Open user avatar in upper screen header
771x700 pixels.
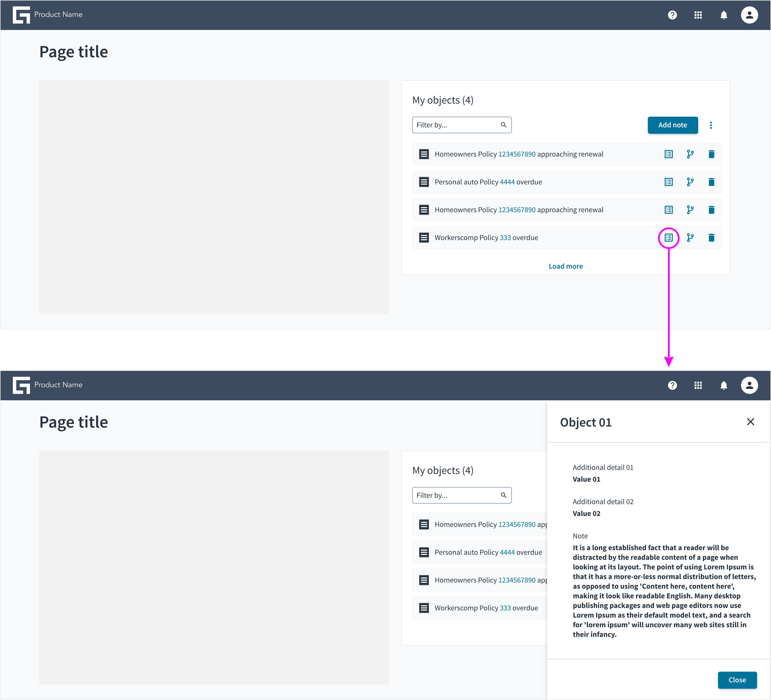click(x=749, y=15)
